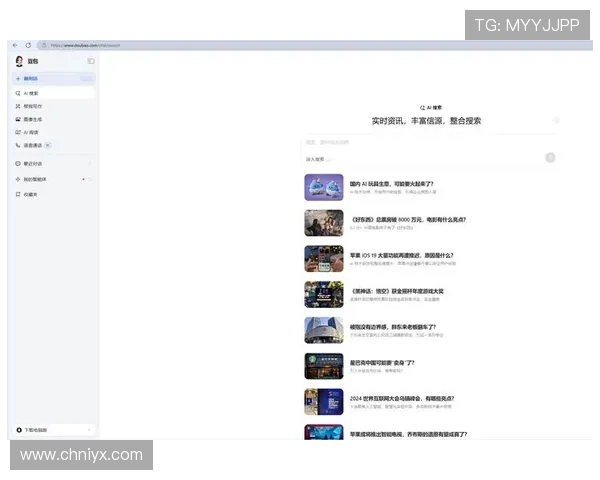Click the 收藏夹 bookmark icon
Image resolution: width=600 pixels, height=480 pixels.
coord(18,194)
